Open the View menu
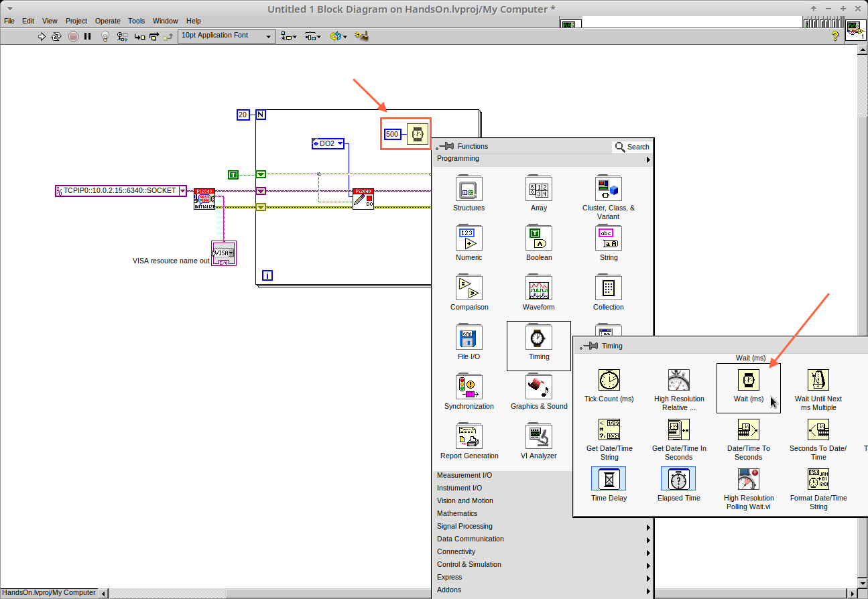This screenshot has height=599, width=868. pyautogui.click(x=50, y=21)
